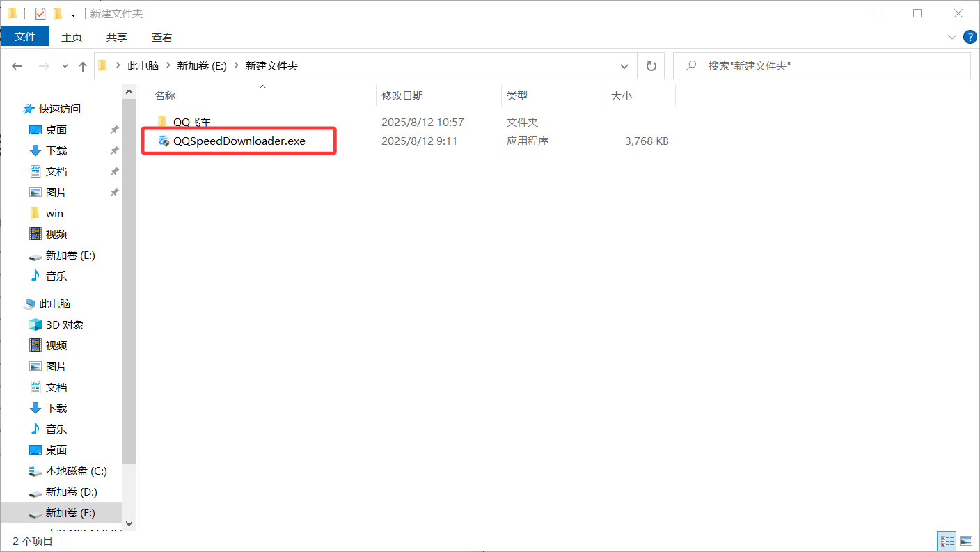Open the chevron after 此电脑 in address bar
Image resolution: width=980 pixels, height=552 pixels.
168,65
